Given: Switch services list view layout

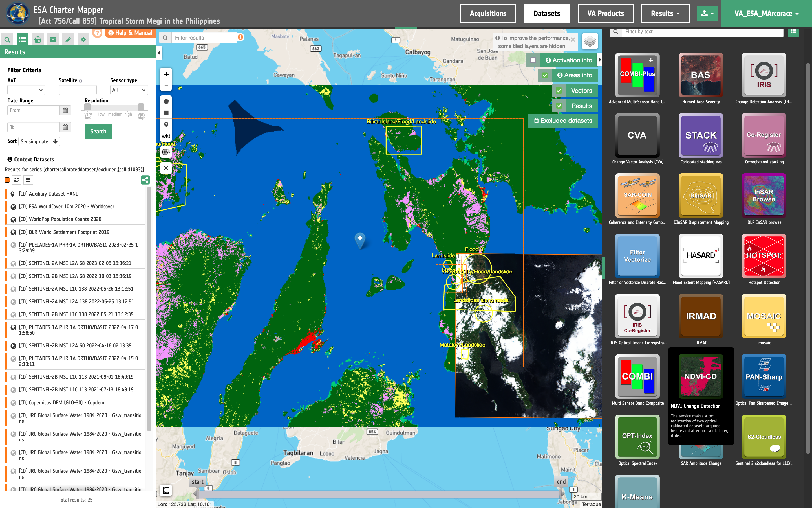Looking at the screenshot, I should tap(793, 32).
